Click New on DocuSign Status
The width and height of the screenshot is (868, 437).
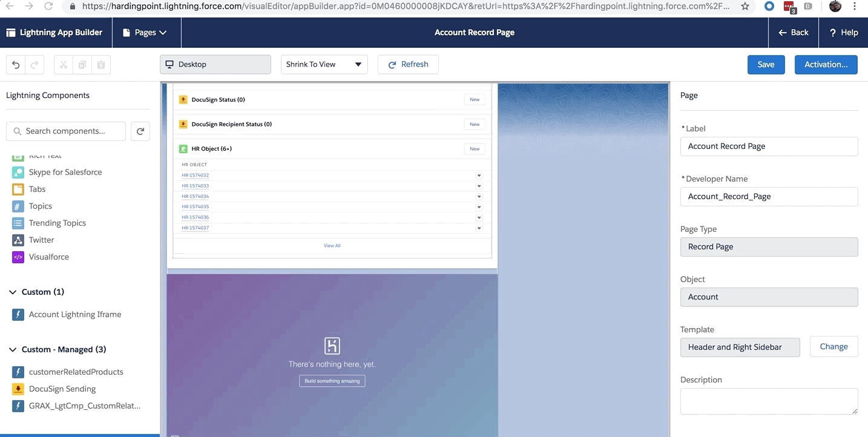475,100
